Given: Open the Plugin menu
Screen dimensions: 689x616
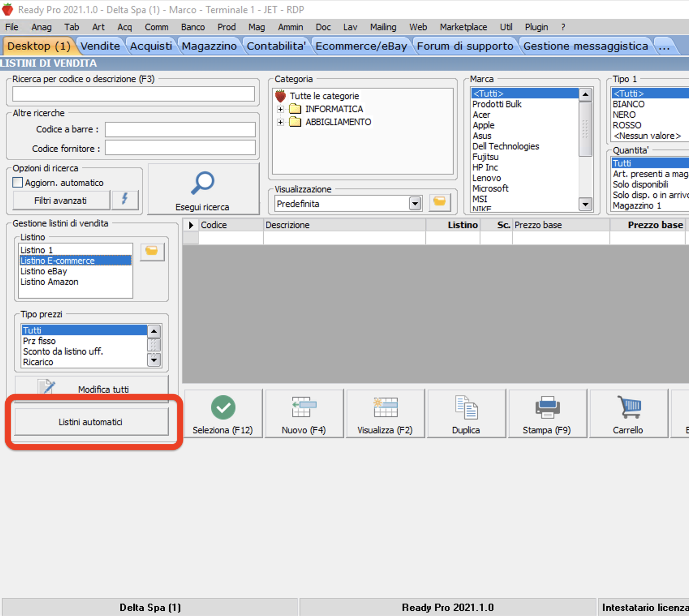Looking at the screenshot, I should pyautogui.click(x=536, y=27).
